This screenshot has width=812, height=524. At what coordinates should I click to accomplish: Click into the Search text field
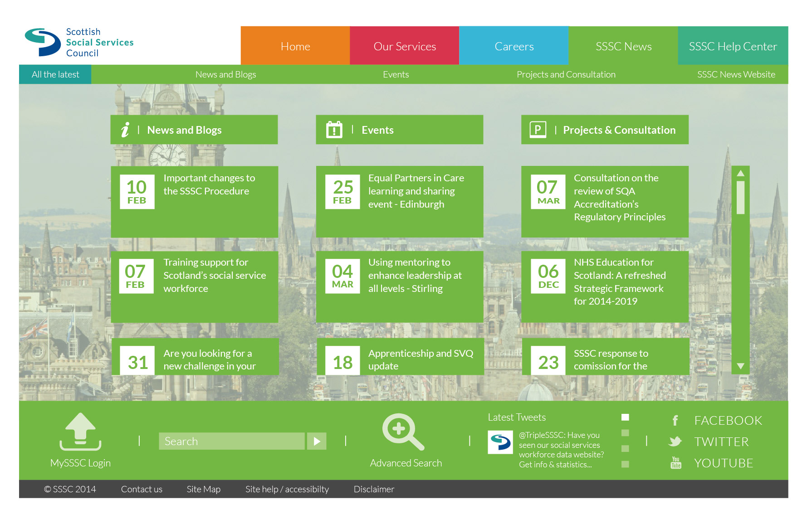point(231,441)
